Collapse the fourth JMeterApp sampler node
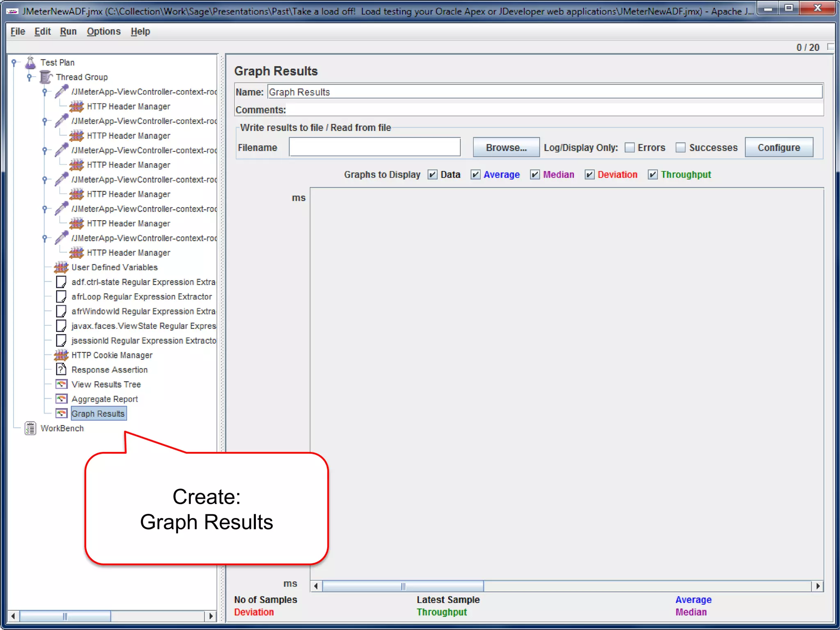The image size is (840, 630). [x=45, y=180]
